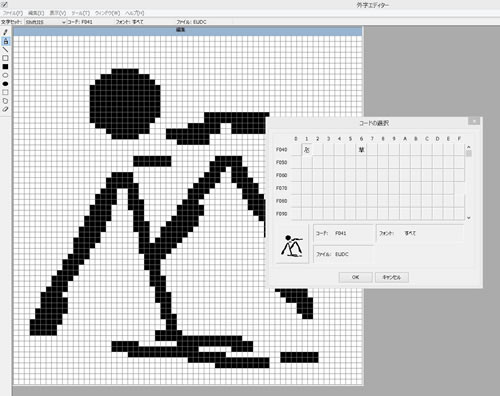Open the 表示(V) menu
Viewport: 500px width, 396px height.
pyautogui.click(x=58, y=13)
